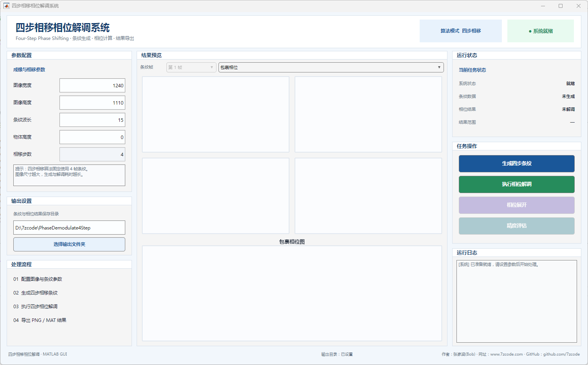This screenshot has height=365, width=588.
Task: Click step 01 配置图像与条纹参数
Action: (38, 279)
